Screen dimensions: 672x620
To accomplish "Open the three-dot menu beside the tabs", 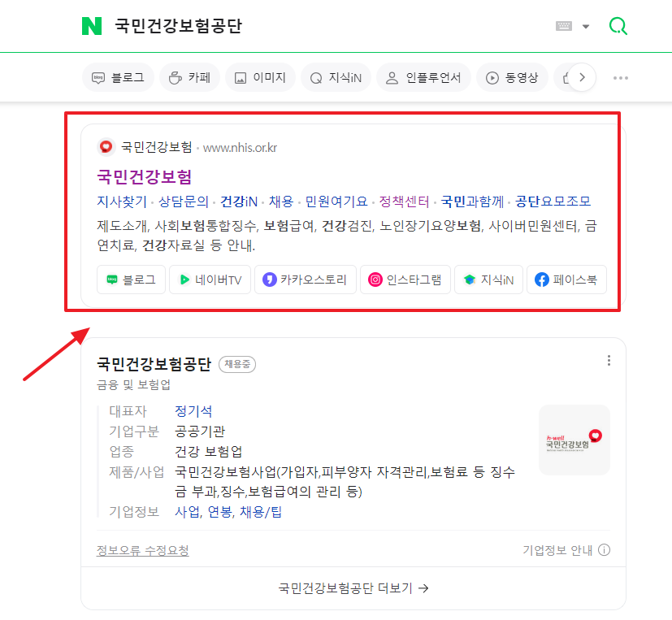I will pos(621,78).
